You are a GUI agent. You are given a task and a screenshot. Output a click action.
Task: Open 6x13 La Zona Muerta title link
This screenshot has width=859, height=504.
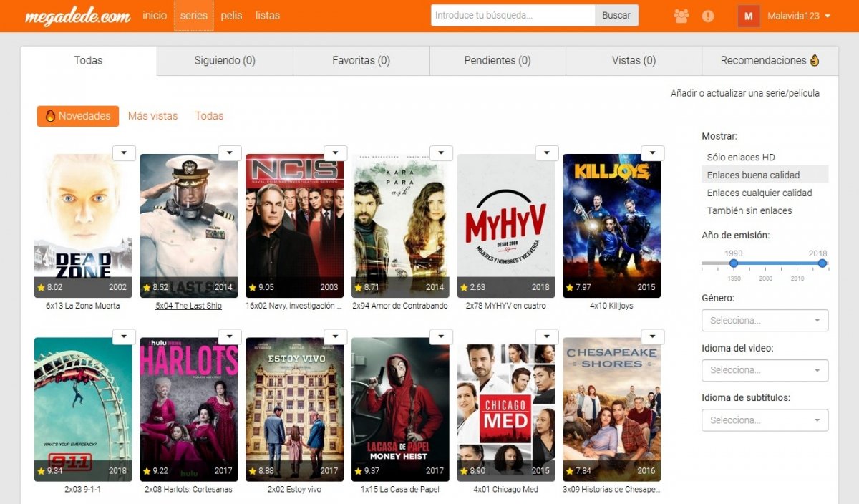(83, 306)
